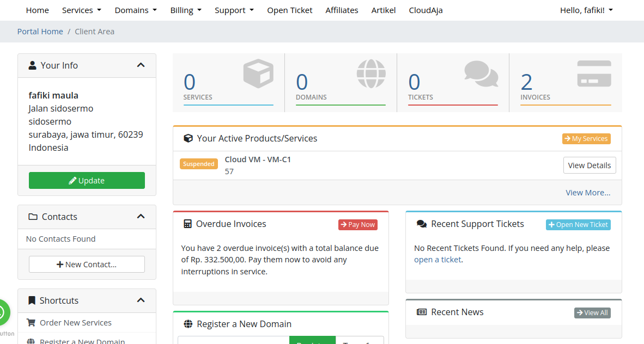644x344 pixels.
Task: Click the 'Client Area' breadcrumb text
Action: (94, 32)
